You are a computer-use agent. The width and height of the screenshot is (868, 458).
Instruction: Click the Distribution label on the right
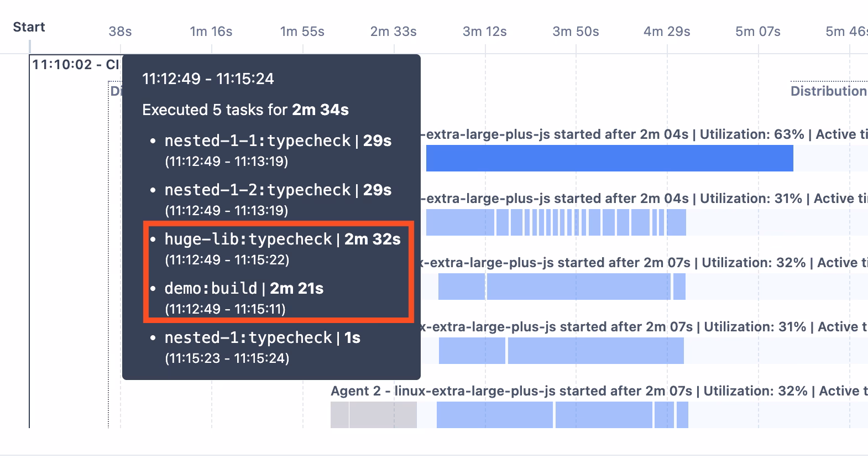pyautogui.click(x=828, y=91)
